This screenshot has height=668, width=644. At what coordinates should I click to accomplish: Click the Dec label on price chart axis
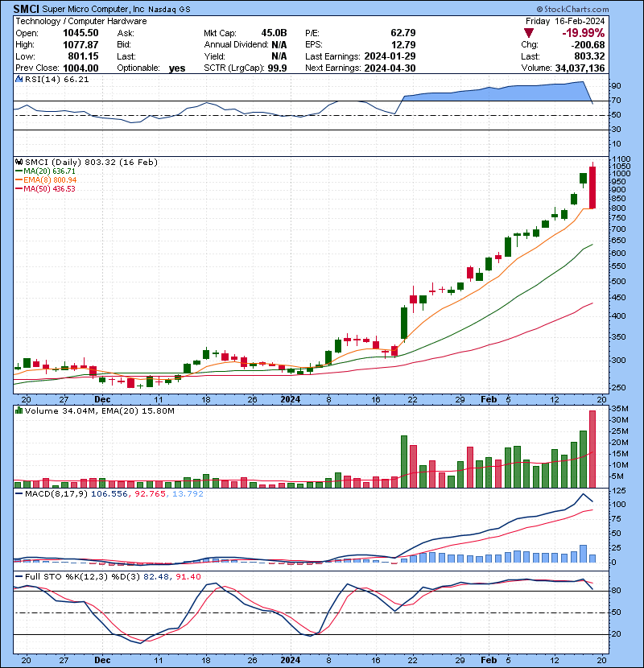[102, 400]
